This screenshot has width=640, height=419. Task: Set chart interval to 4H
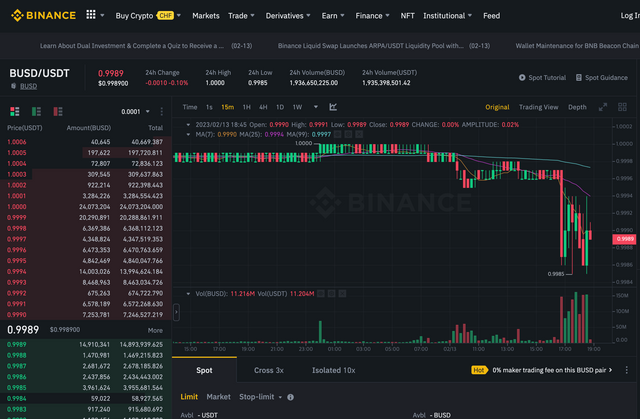tap(263, 107)
